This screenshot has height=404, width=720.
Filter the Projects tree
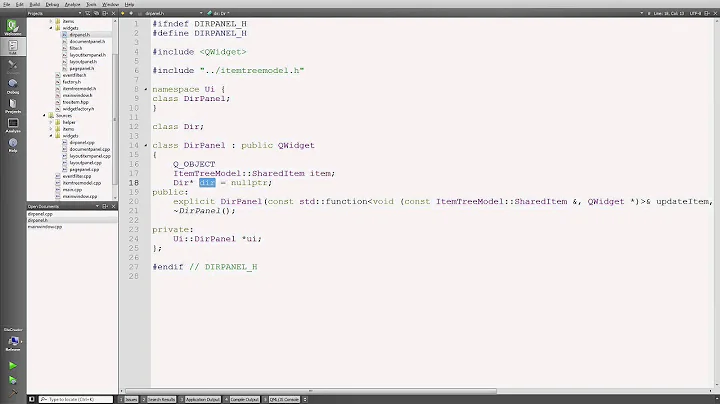click(88, 13)
